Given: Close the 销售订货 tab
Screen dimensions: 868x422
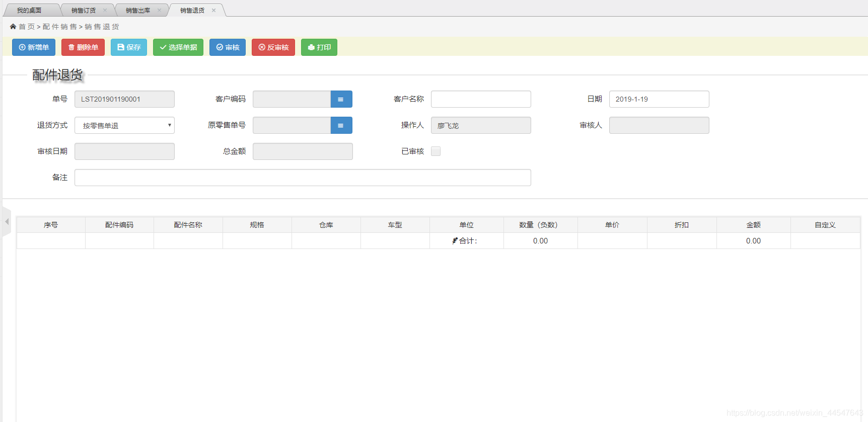Looking at the screenshot, I should click(105, 10).
